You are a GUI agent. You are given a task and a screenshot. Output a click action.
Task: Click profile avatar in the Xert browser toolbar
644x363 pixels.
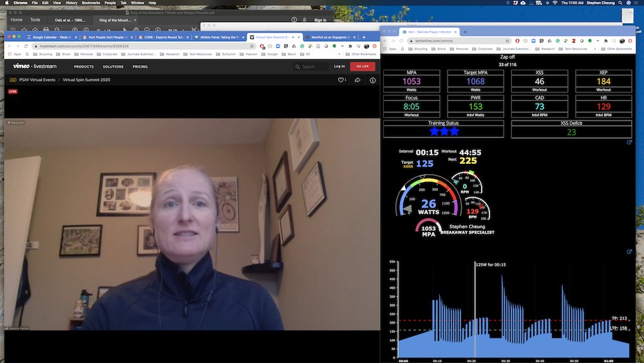(622, 41)
